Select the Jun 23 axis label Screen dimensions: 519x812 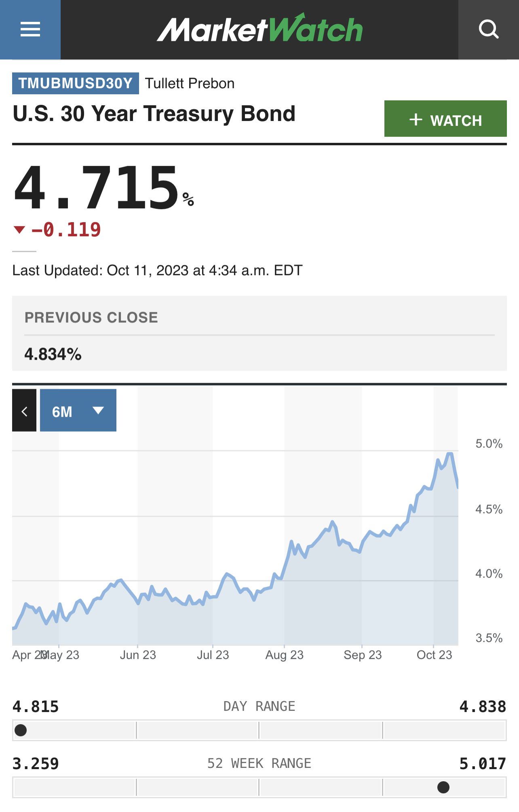pyautogui.click(x=138, y=655)
